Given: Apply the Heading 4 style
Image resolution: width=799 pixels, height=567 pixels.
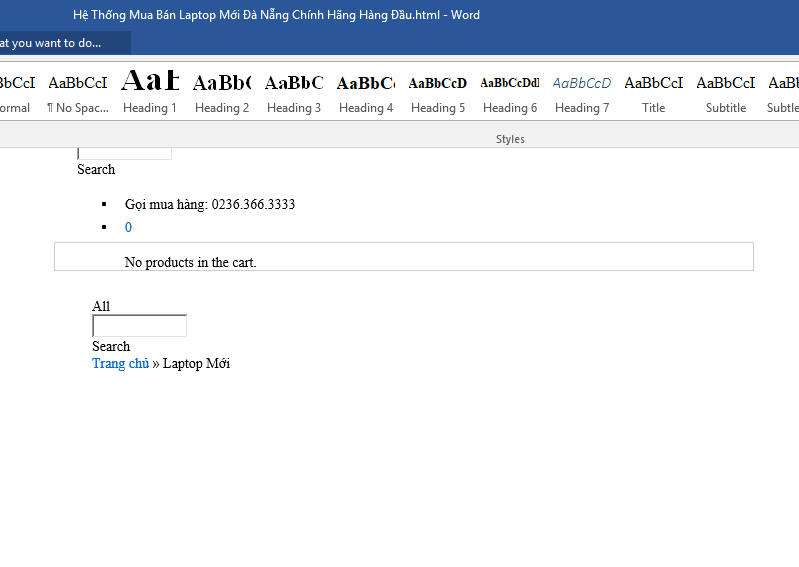Looking at the screenshot, I should click(366, 93).
